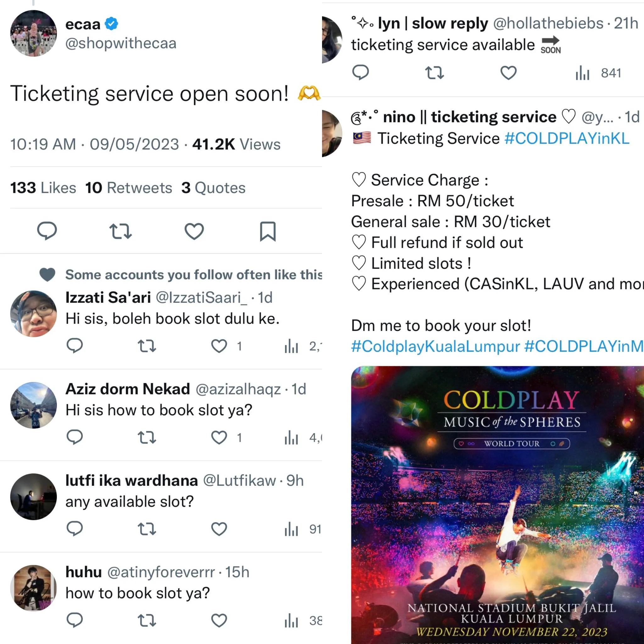The height and width of the screenshot is (644, 644).
Task: View the 133 Likes list
Action: (43, 188)
